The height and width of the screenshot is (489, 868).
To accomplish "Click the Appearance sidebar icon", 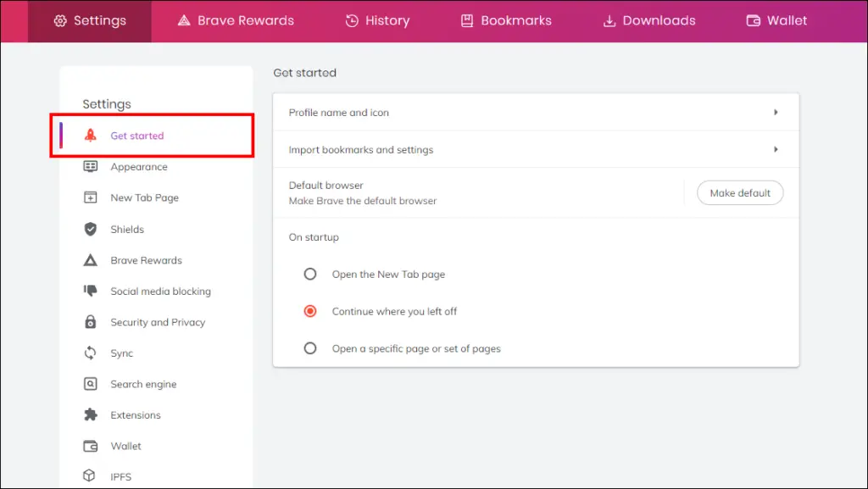I will point(90,166).
